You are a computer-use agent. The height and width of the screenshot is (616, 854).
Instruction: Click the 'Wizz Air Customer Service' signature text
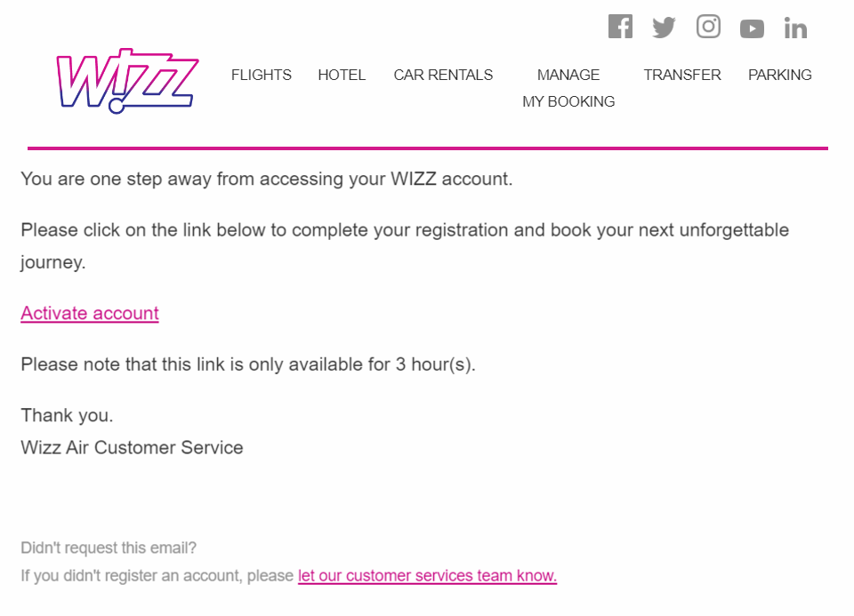click(132, 447)
